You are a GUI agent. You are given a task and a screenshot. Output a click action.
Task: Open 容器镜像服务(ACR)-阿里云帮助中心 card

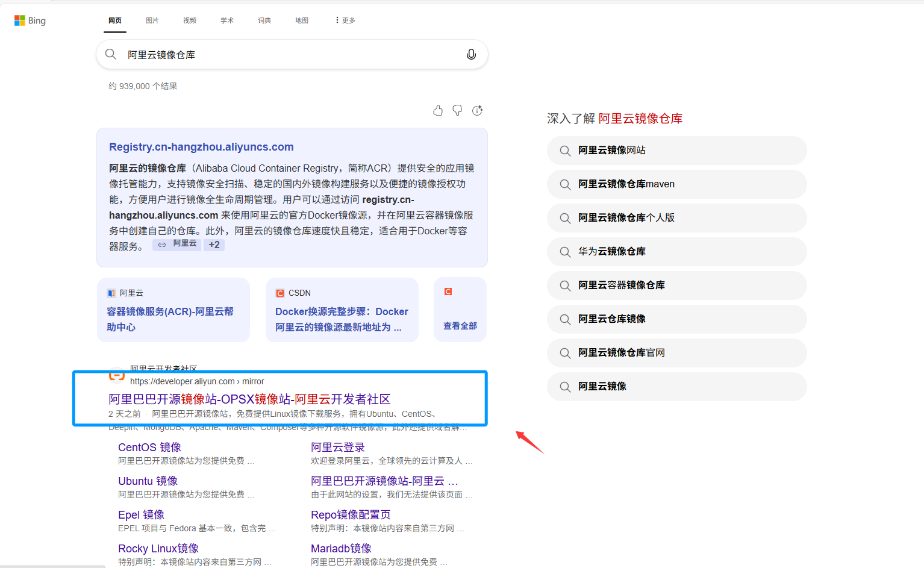173,310
